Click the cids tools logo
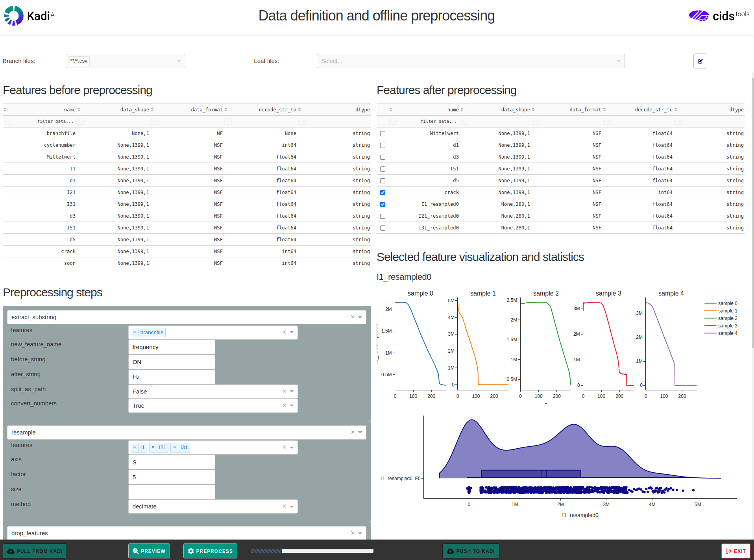754x560 pixels. 719,16
